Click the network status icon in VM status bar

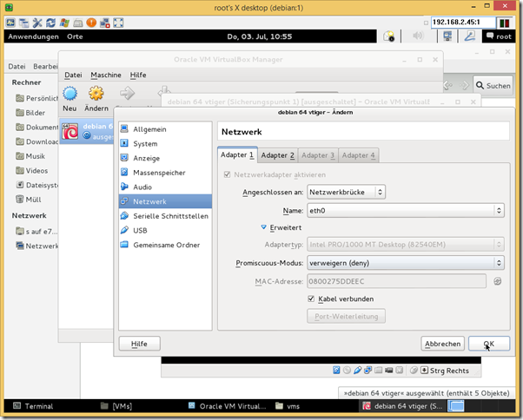[x=367, y=370]
